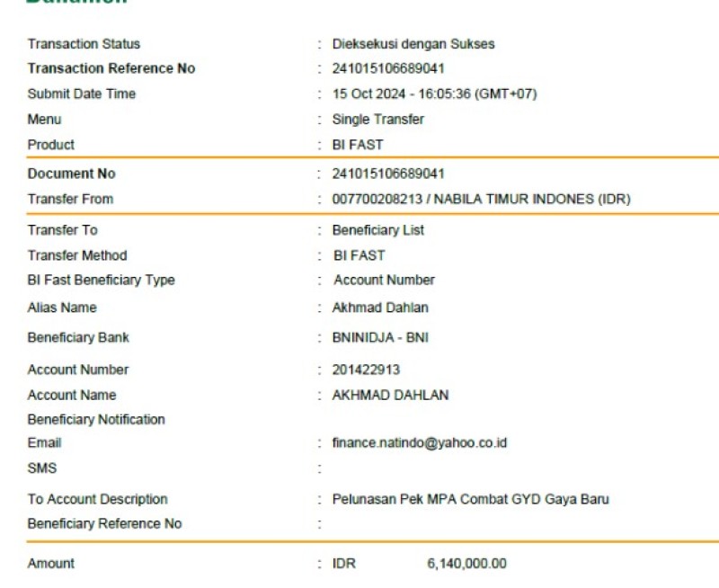Click the 'Transfer Method' label
The image size is (719, 588).
point(77,255)
